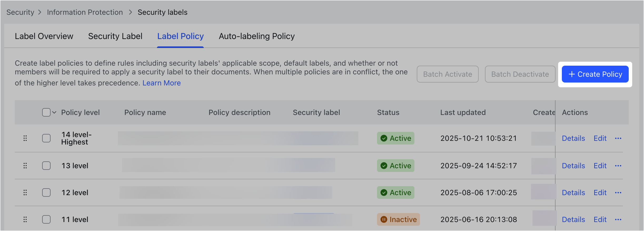Select the 13 level policy checkbox
This screenshot has width=644, height=231.
pyautogui.click(x=46, y=166)
